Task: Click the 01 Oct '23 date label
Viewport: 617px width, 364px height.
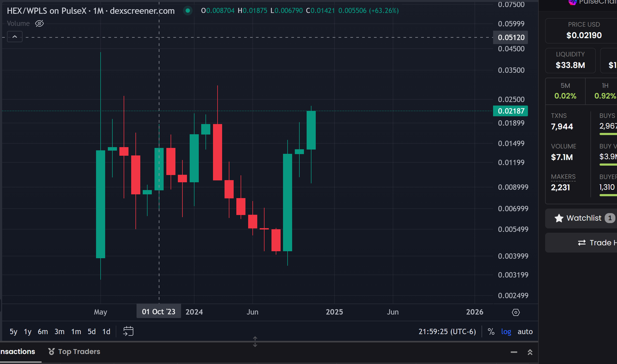Action: 159,312
